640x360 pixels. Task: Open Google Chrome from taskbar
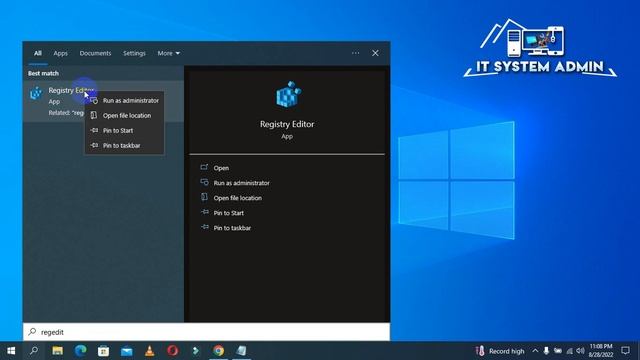pyautogui.click(x=218, y=351)
